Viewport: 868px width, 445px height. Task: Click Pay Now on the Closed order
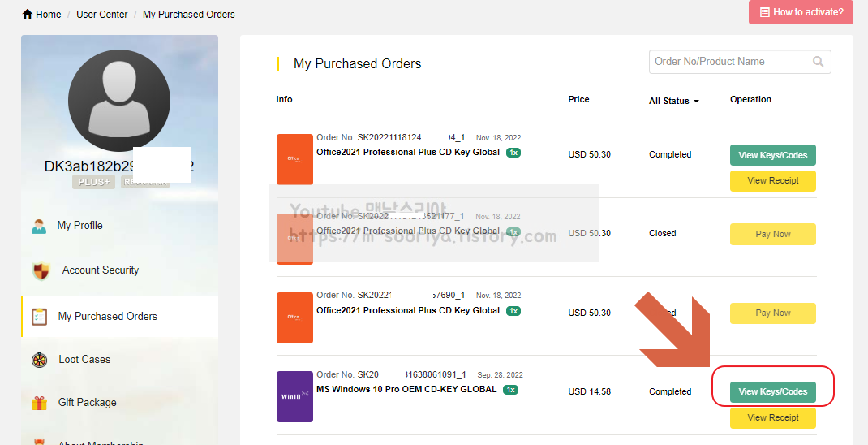pos(773,234)
